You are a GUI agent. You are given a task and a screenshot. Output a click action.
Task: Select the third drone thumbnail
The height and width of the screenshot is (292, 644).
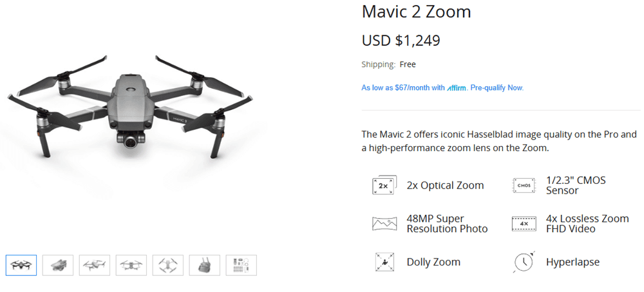coord(95,265)
